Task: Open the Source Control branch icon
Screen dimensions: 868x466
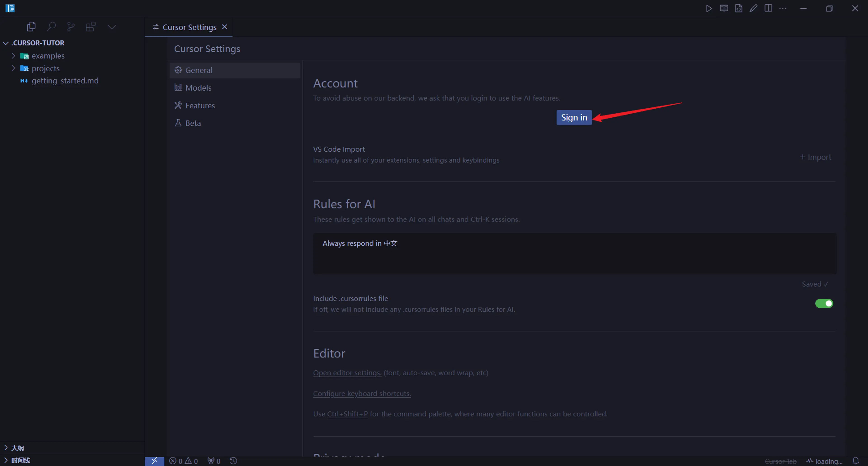Action: tap(71, 27)
